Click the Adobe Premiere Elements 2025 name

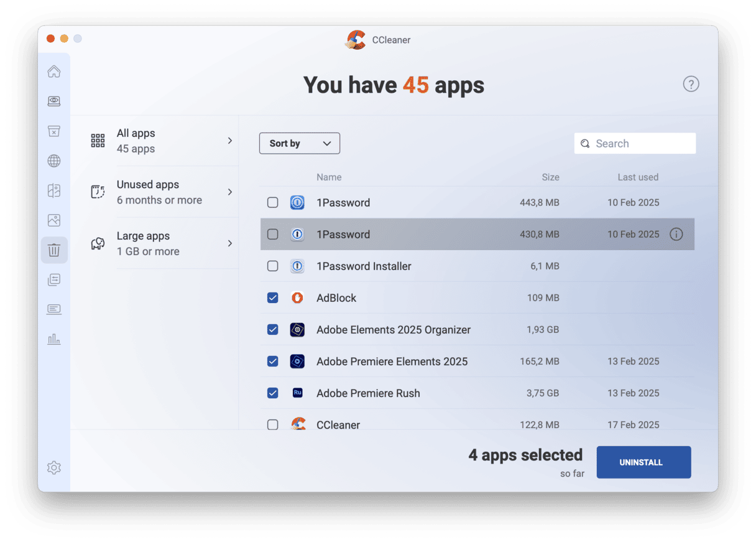tap(392, 362)
